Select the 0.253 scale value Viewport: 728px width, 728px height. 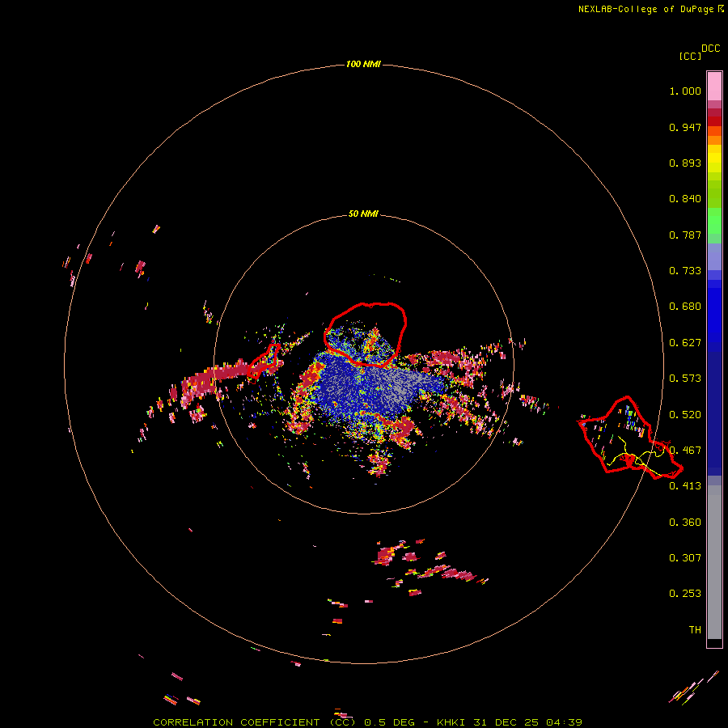click(685, 594)
